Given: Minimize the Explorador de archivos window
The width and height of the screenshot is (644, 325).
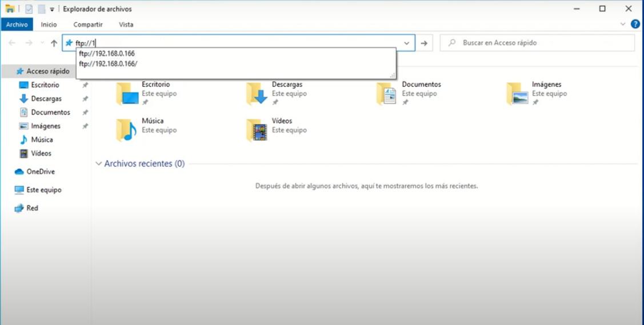Looking at the screenshot, I should [577, 9].
